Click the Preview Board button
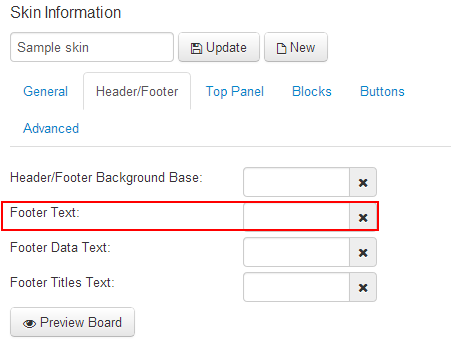451x363 pixels. point(72,322)
